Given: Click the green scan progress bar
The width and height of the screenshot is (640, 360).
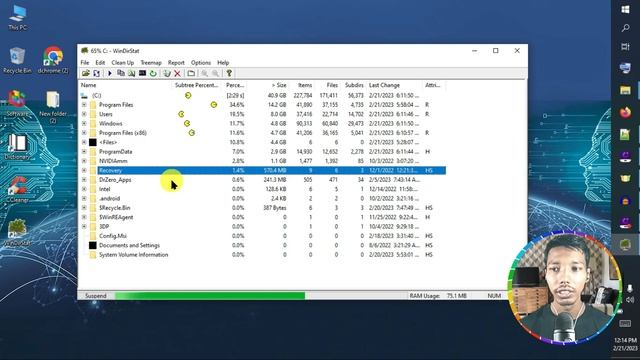Looking at the screenshot, I should [x=210, y=296].
